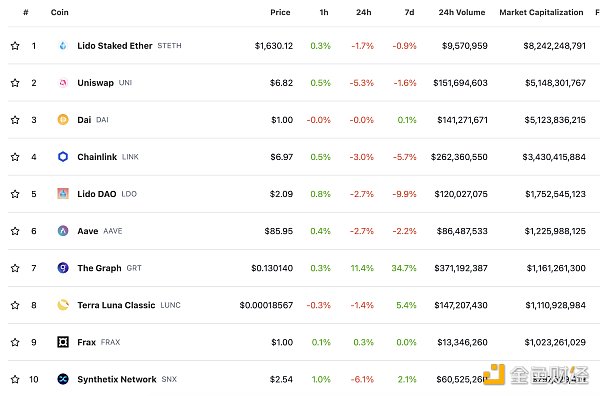This screenshot has height=396, width=600.
Task: Open Terra Luna Classic coin link
Action: (116, 305)
